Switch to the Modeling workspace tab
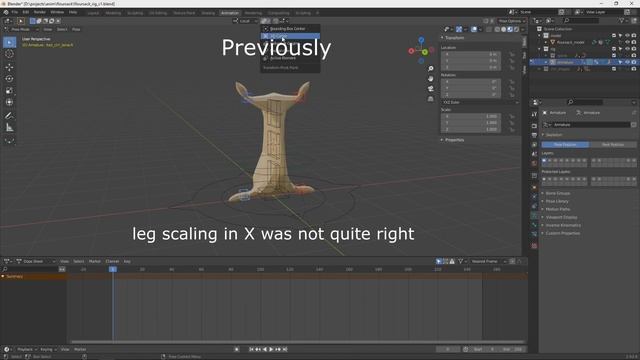The width and height of the screenshot is (640, 360). 113,13
